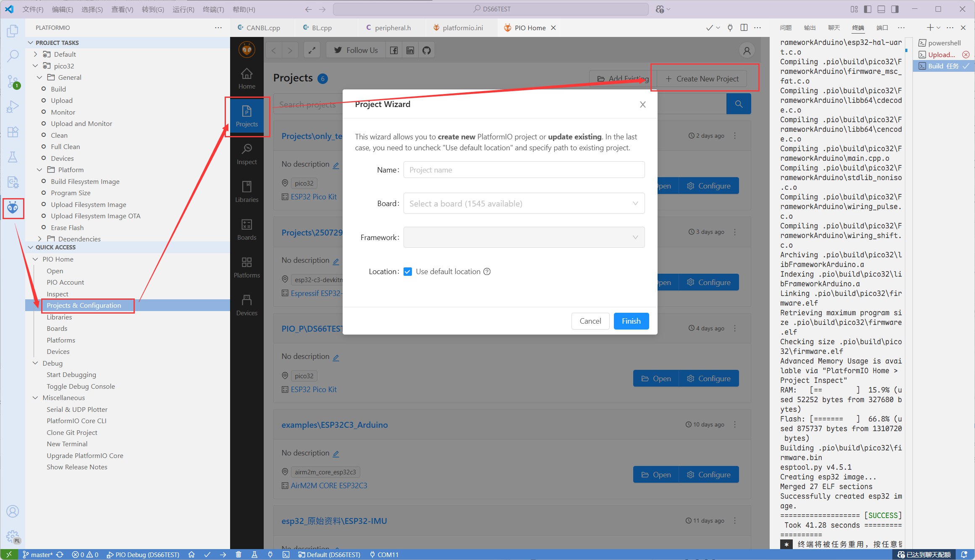Switch to the platformio.ini tab
Image resolution: width=975 pixels, height=560 pixels.
[x=458, y=28]
